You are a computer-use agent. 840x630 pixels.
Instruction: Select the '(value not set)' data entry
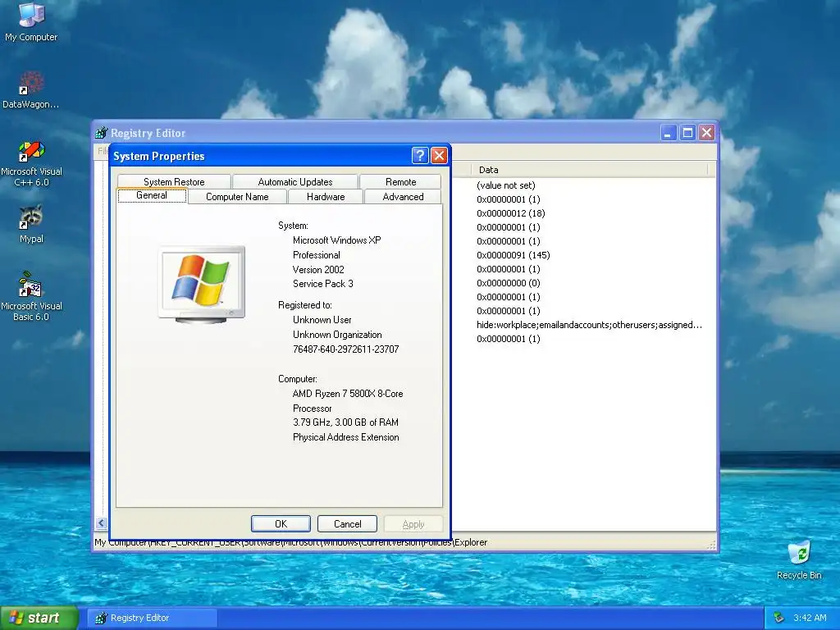[505, 185]
